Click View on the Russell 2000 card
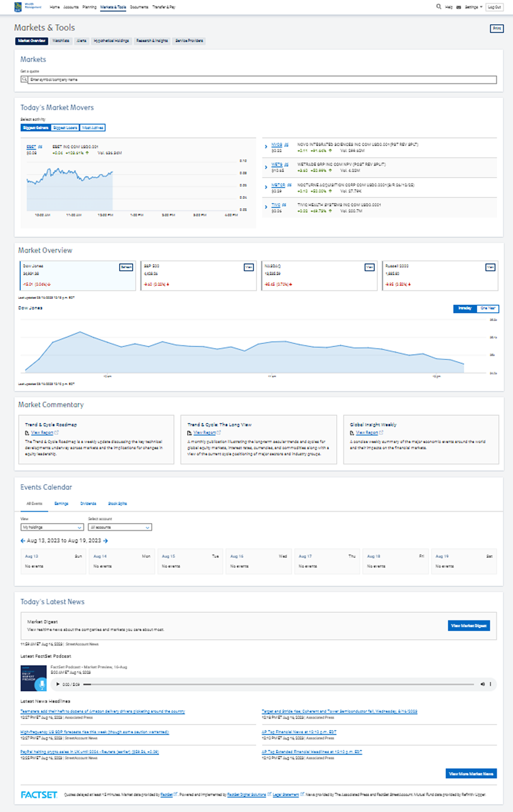 pos(490,267)
